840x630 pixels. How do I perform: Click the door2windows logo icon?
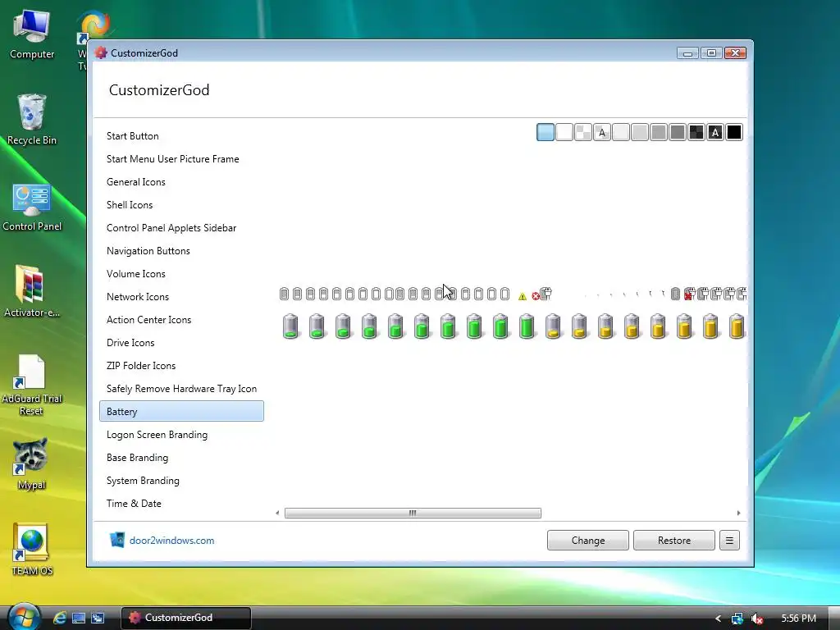coord(116,540)
